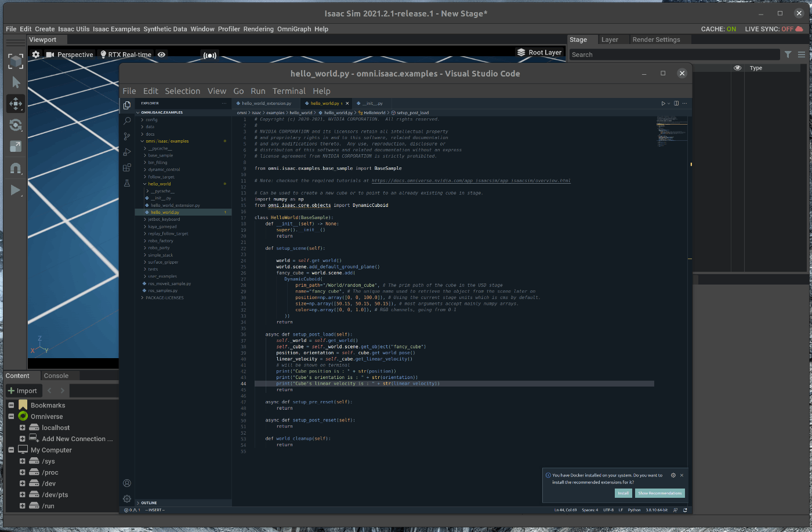Collapse the Omniverse tree node
The height and width of the screenshot is (532, 812).
coord(11,416)
